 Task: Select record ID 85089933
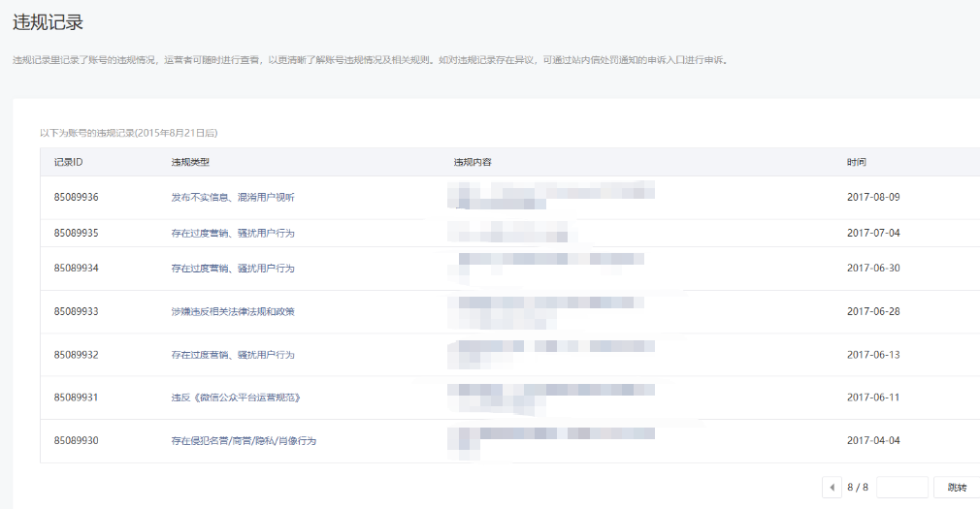(x=77, y=311)
